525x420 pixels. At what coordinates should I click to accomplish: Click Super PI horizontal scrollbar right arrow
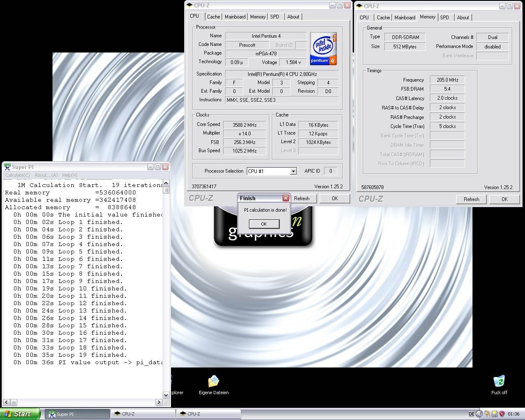[159, 402]
